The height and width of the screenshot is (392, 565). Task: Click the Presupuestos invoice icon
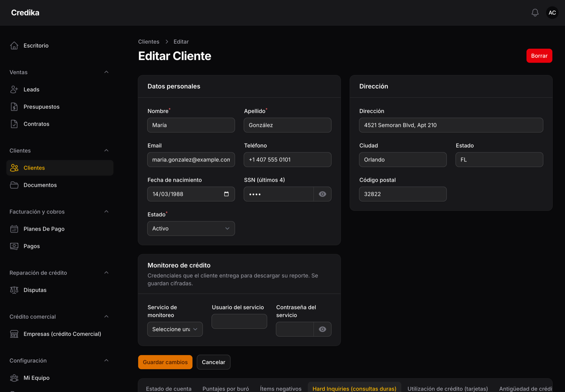14,107
